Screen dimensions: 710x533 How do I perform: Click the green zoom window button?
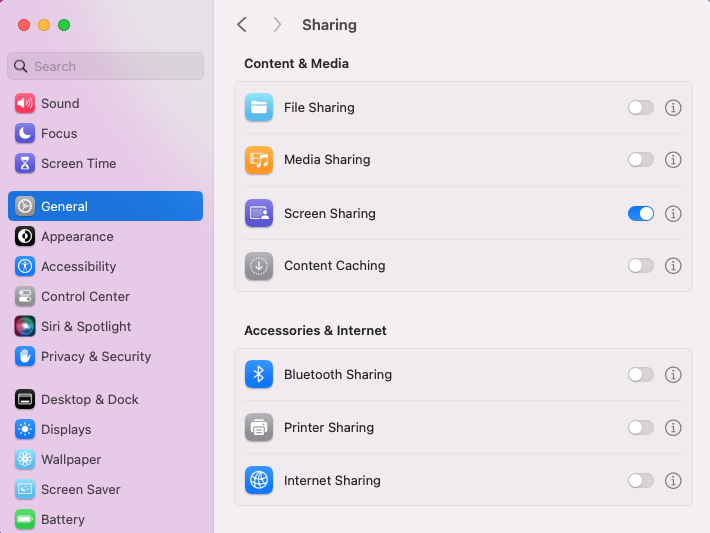(64, 25)
